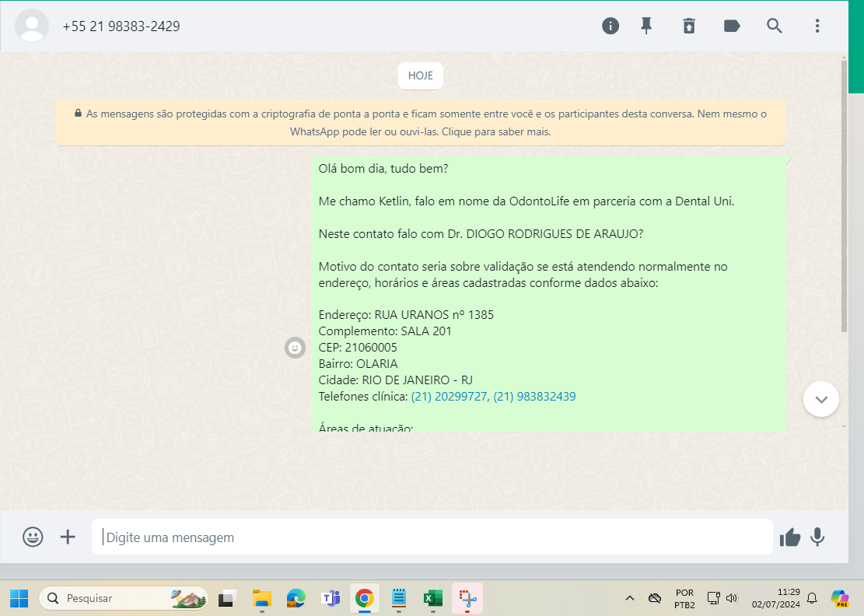Change the POR PTB2 keyboard language
The width and height of the screenshot is (864, 616).
(x=684, y=598)
